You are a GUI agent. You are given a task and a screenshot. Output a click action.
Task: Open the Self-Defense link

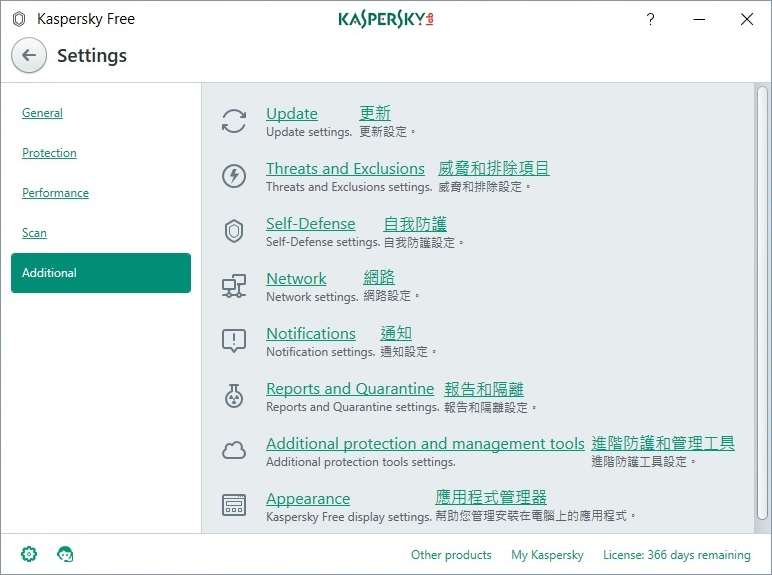pos(311,224)
